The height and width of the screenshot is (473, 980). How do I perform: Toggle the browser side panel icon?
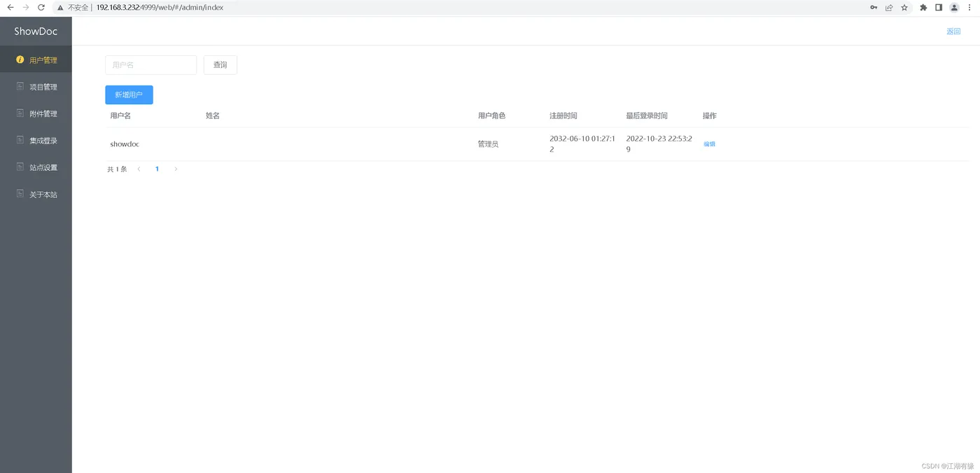point(939,8)
